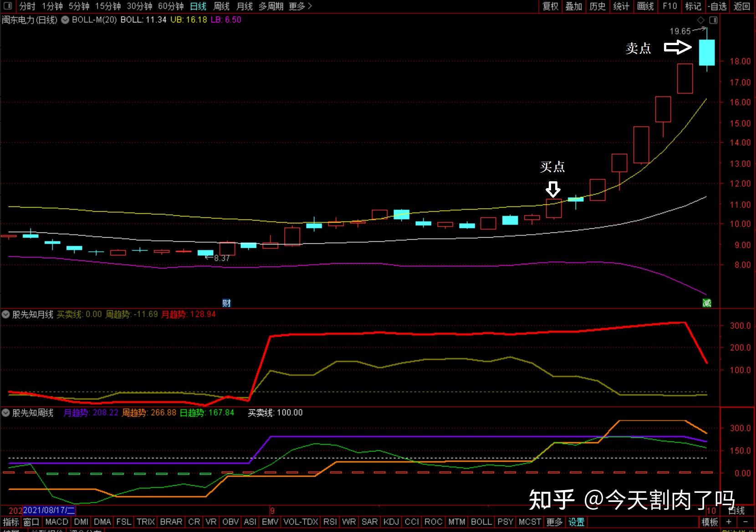Viewport: 756px width, 532px height.
Task: Select the 日线 daily period
Action: click(x=198, y=6)
